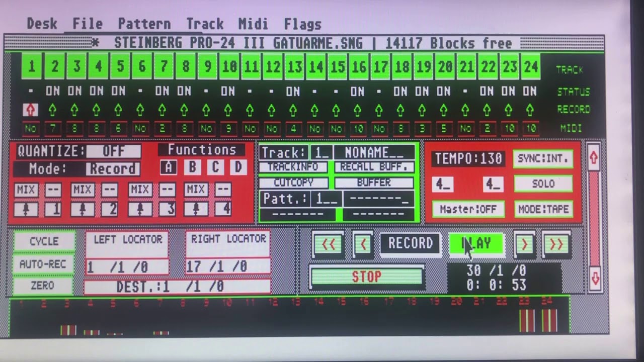This screenshot has height=362, width=644.
Task: Arm the record arrow under track 2
Action: tap(53, 110)
